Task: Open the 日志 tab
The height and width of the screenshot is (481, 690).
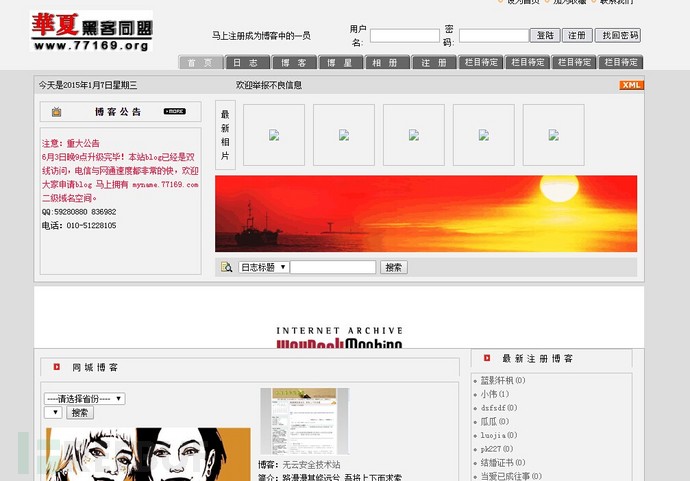Action: 247,62
